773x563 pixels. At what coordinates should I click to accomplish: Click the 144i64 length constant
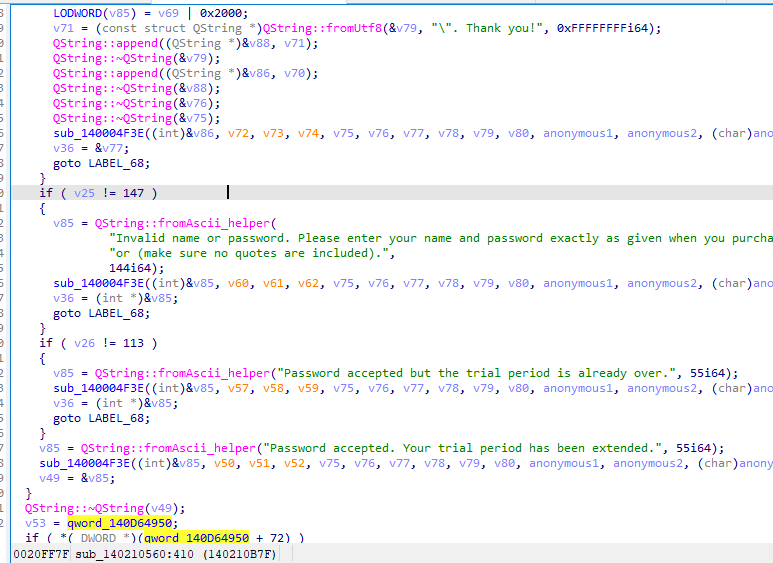tap(130, 268)
